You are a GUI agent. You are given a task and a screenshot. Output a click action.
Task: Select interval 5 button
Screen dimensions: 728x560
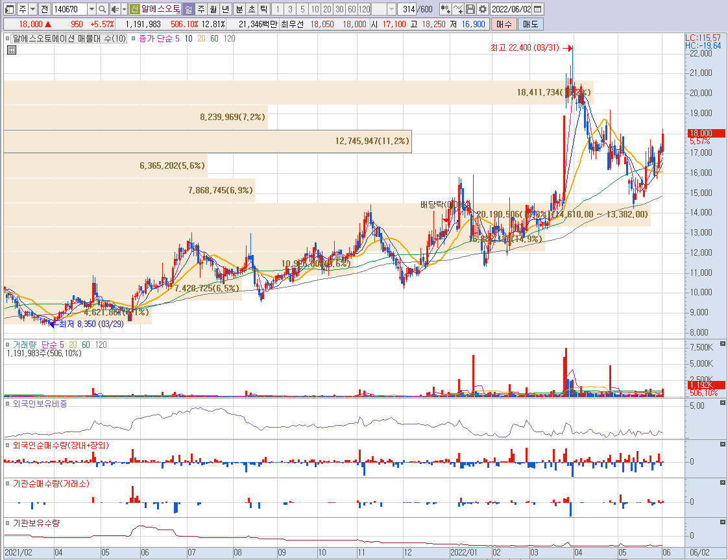point(303,9)
